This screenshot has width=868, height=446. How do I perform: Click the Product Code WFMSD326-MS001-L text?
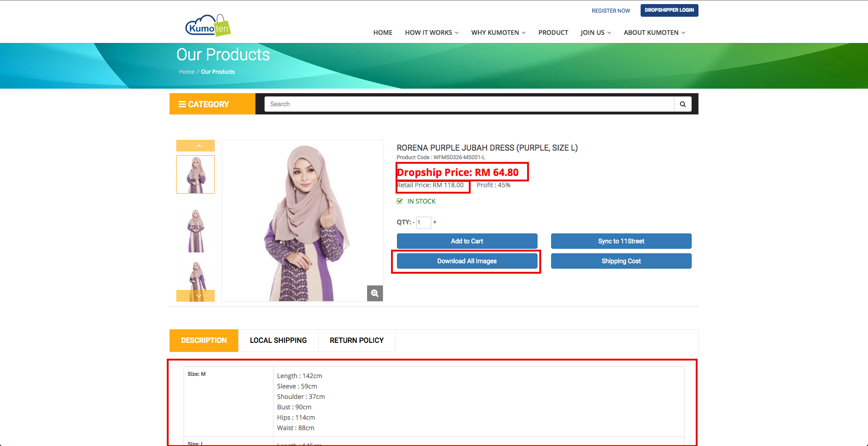pos(441,157)
